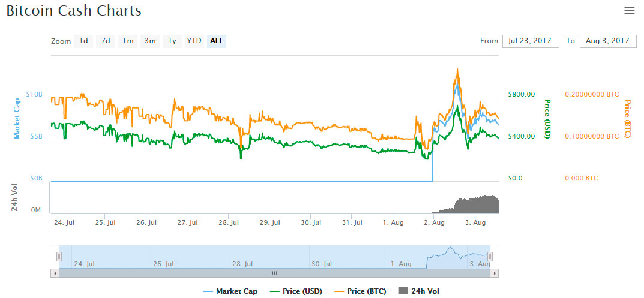
Task: Click the 0.000 BTC axis label
Action: tap(582, 178)
